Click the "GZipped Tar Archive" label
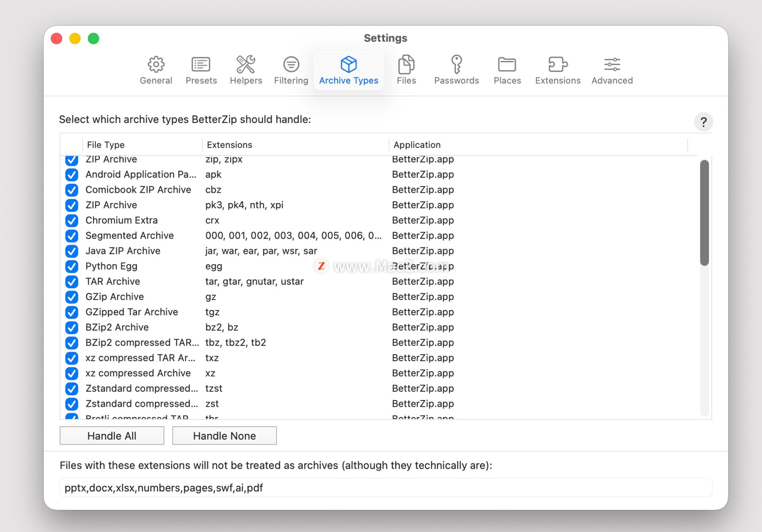Viewport: 762px width, 532px height. click(x=132, y=312)
